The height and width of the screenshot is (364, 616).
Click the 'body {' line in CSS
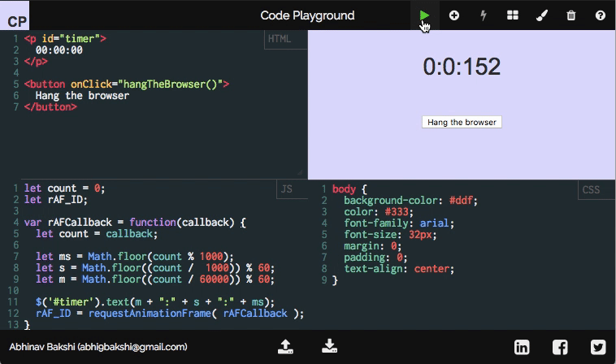pos(349,189)
